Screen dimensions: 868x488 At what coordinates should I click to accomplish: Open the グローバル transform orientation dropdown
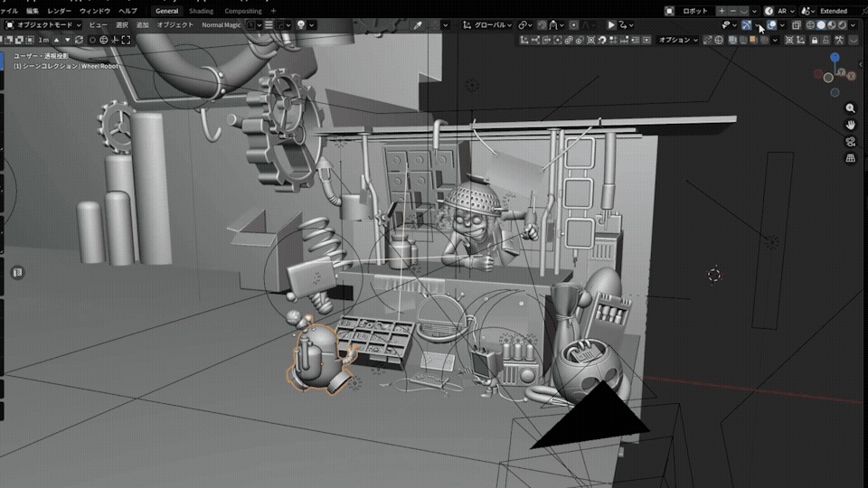pyautogui.click(x=487, y=25)
